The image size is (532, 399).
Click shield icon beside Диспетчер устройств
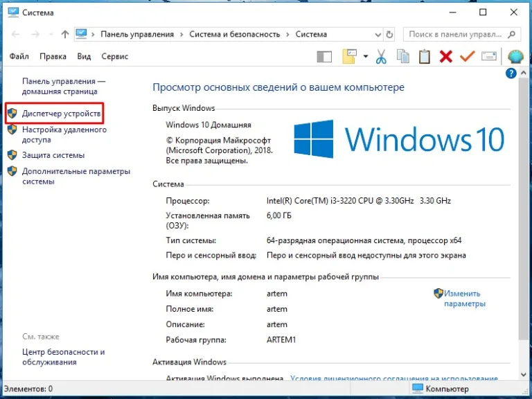point(12,114)
